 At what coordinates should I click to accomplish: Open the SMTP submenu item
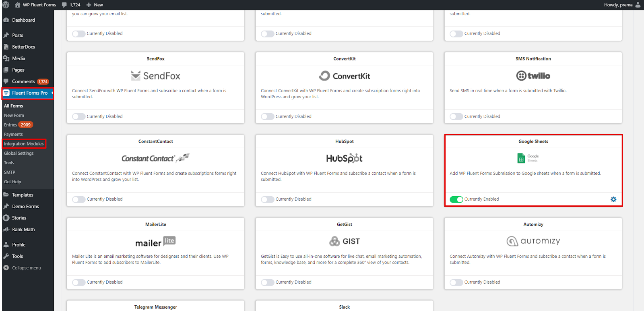click(x=9, y=172)
